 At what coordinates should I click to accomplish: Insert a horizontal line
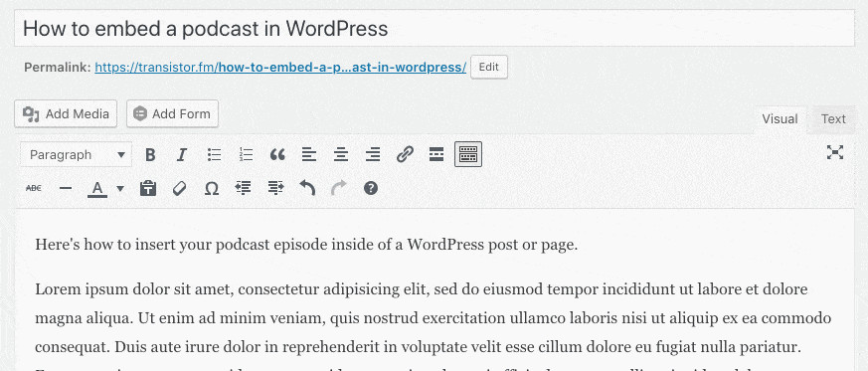[66, 188]
